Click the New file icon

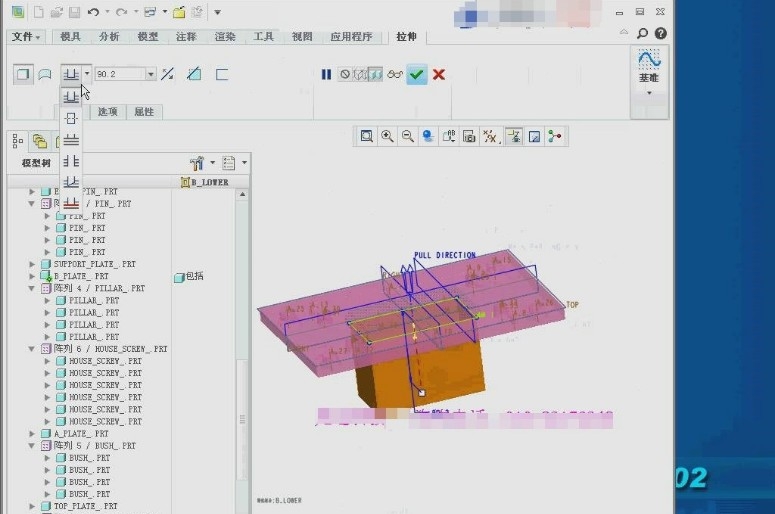click(x=38, y=12)
